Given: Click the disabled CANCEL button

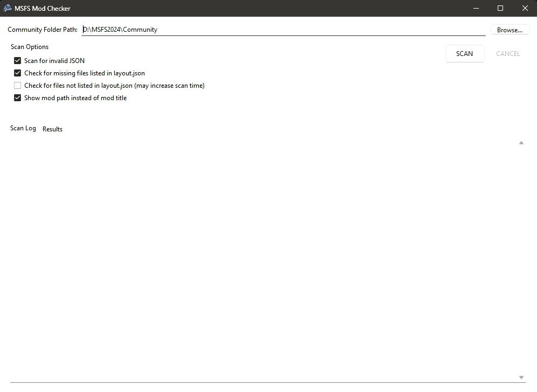Looking at the screenshot, I should [507, 53].
